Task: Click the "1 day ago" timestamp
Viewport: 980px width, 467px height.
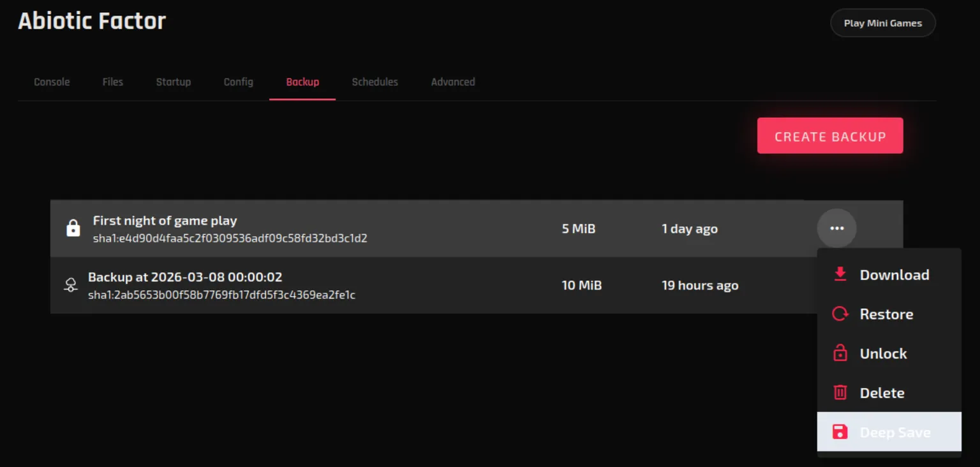Action: pos(690,229)
